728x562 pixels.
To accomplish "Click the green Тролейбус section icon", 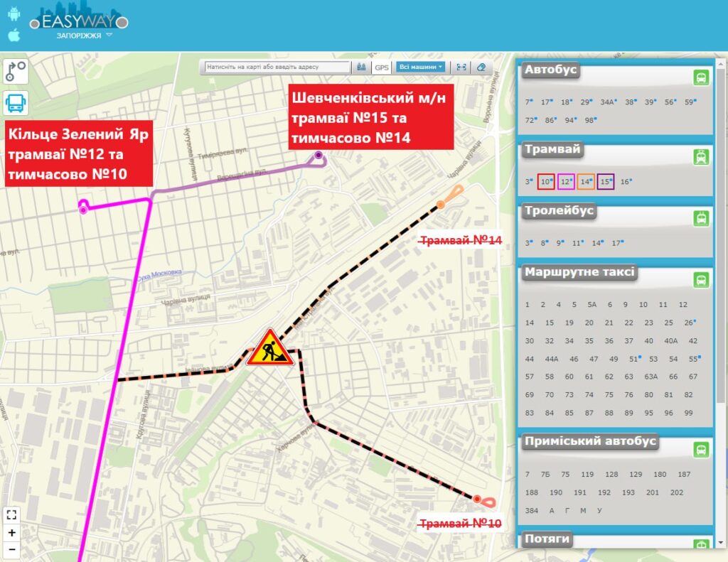I will pyautogui.click(x=701, y=218).
